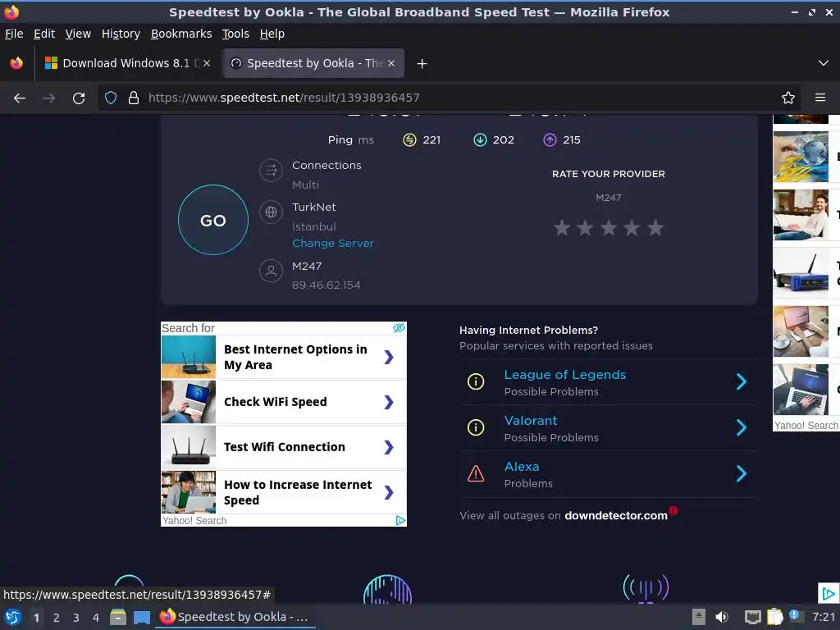Image resolution: width=840 pixels, height=630 pixels.
Task: Open 'How to Increase Internet Speed' ad
Action: (284, 492)
